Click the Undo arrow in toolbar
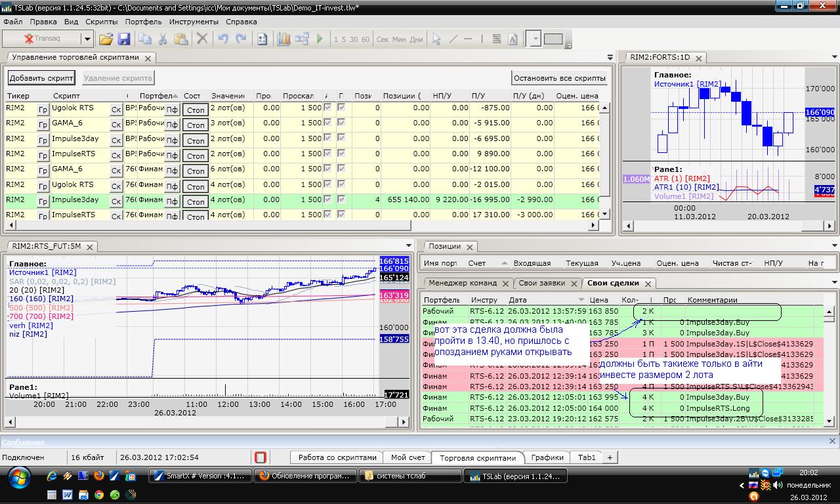 point(222,39)
